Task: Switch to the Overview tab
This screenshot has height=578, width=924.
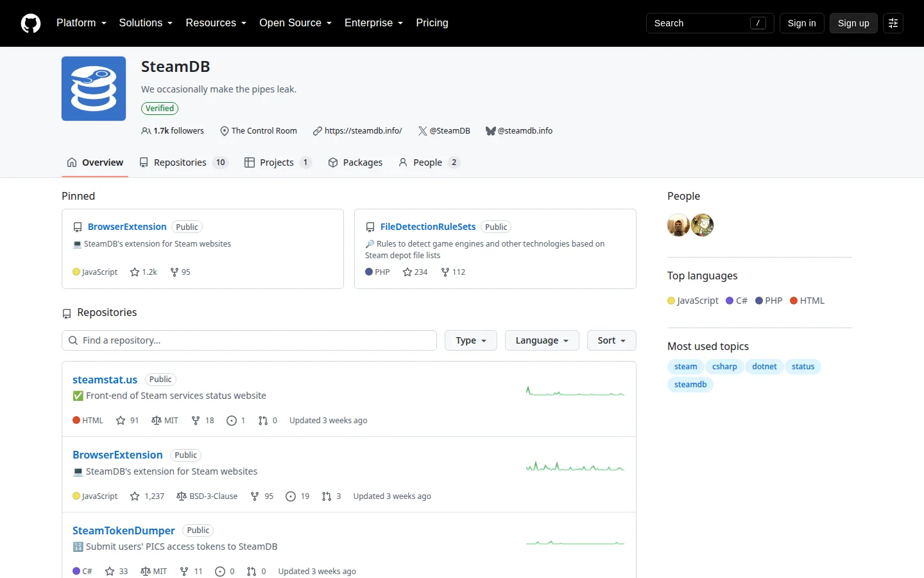Action: point(95,162)
